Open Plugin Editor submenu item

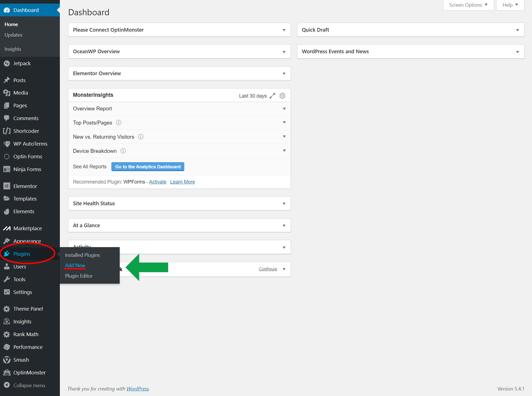click(79, 276)
